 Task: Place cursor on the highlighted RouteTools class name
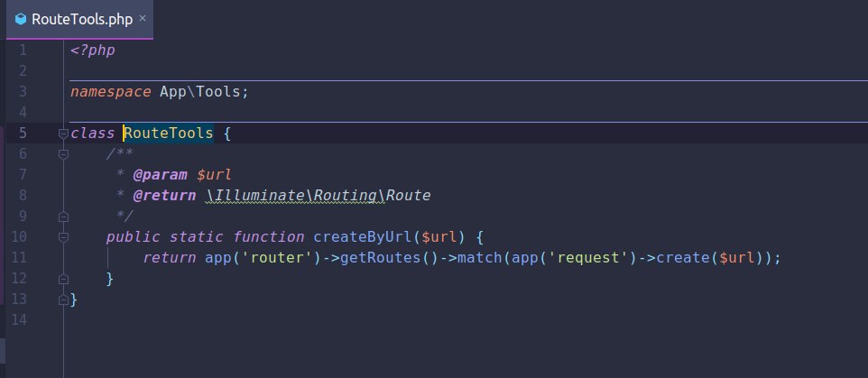point(169,134)
